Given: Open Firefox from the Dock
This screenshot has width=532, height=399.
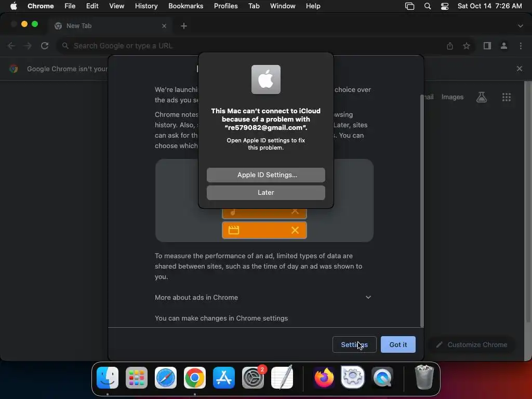Looking at the screenshot, I should point(324,377).
